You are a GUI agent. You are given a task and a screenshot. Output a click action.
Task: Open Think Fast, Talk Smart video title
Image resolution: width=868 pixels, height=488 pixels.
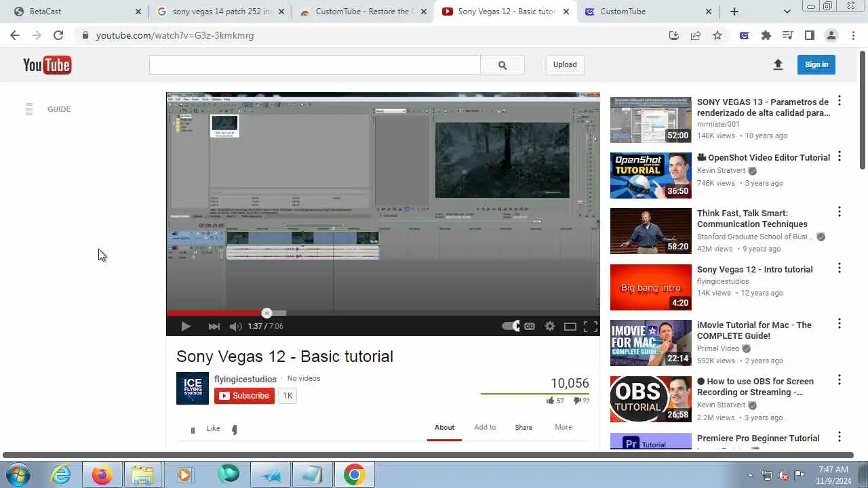(752, 219)
